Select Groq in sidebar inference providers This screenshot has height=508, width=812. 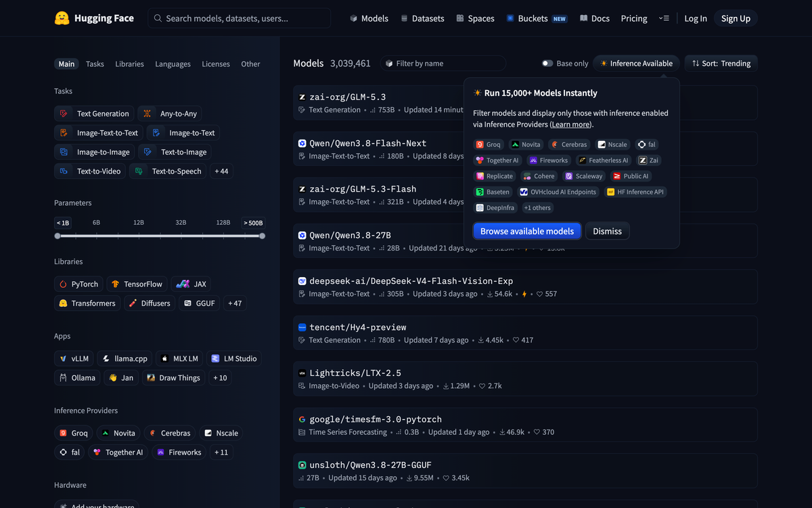coord(73,433)
